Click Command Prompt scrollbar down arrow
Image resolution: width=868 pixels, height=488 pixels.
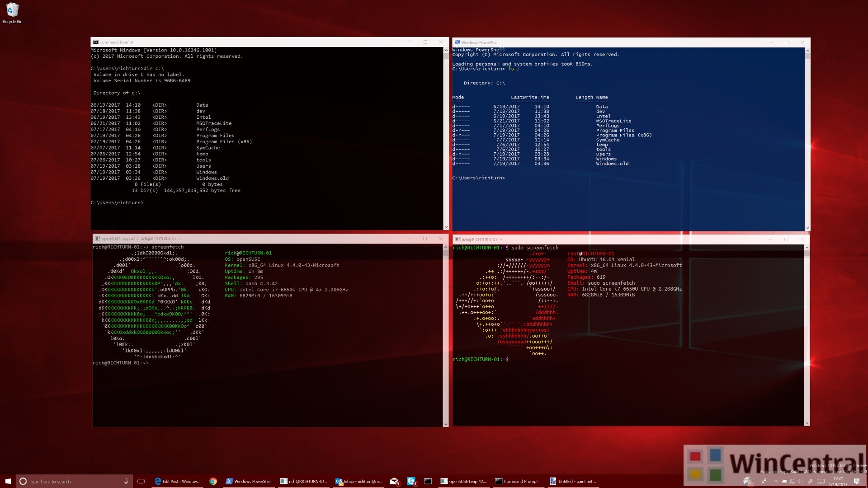[x=446, y=227]
